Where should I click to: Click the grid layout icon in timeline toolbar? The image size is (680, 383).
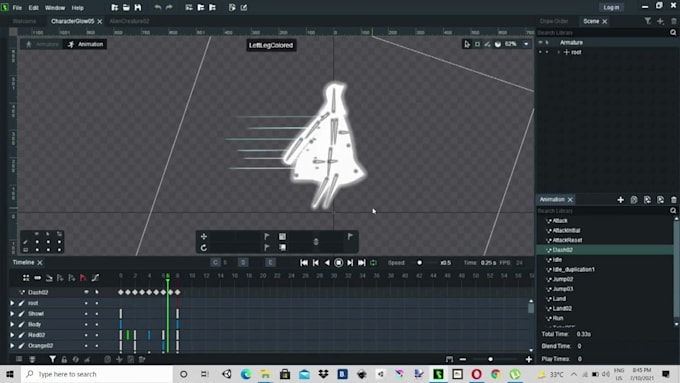[x=26, y=278]
